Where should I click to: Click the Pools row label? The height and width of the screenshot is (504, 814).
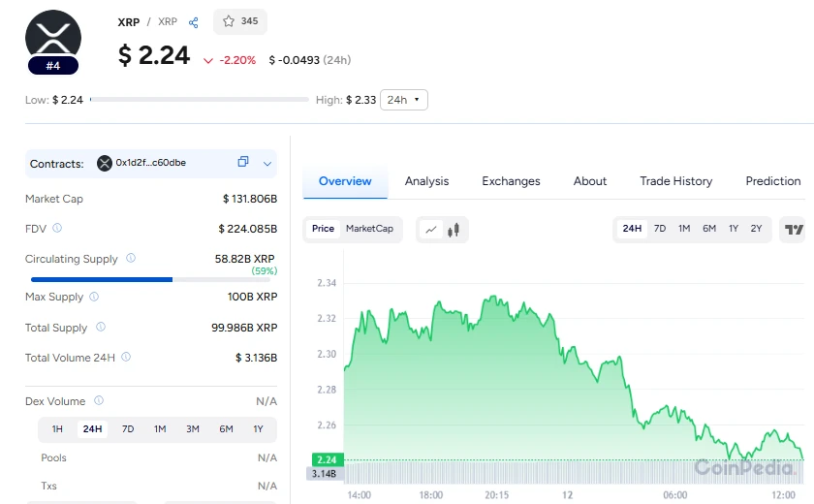pyautogui.click(x=53, y=457)
